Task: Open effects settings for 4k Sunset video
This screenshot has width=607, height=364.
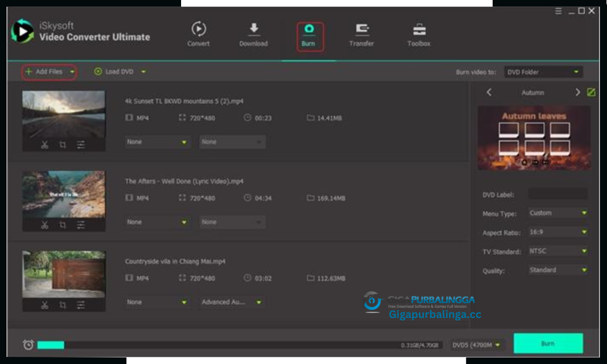Action: tap(81, 145)
